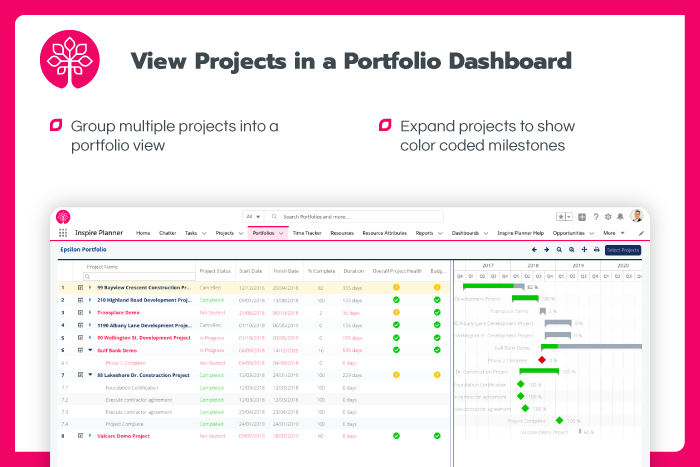Open the Resource Attributes tab
Image resolution: width=700 pixels, height=467 pixels.
point(384,233)
